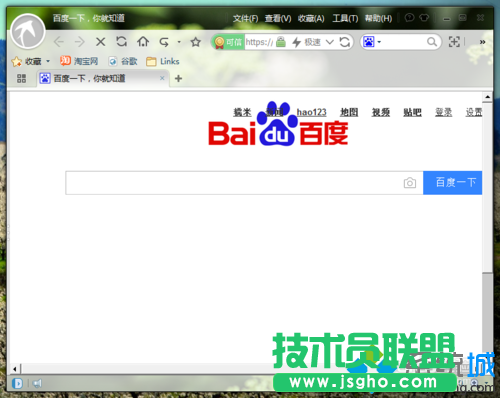Open 工具(T) menu

[345, 18]
